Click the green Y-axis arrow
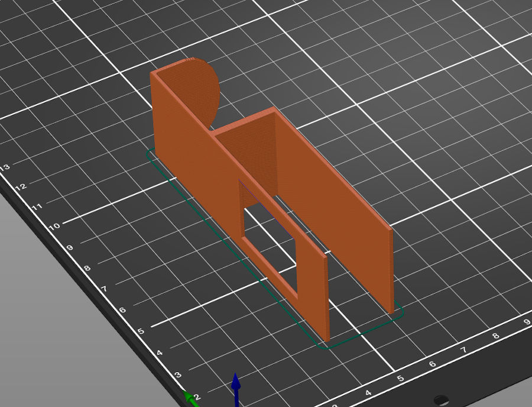The image size is (532, 407). pos(191,399)
